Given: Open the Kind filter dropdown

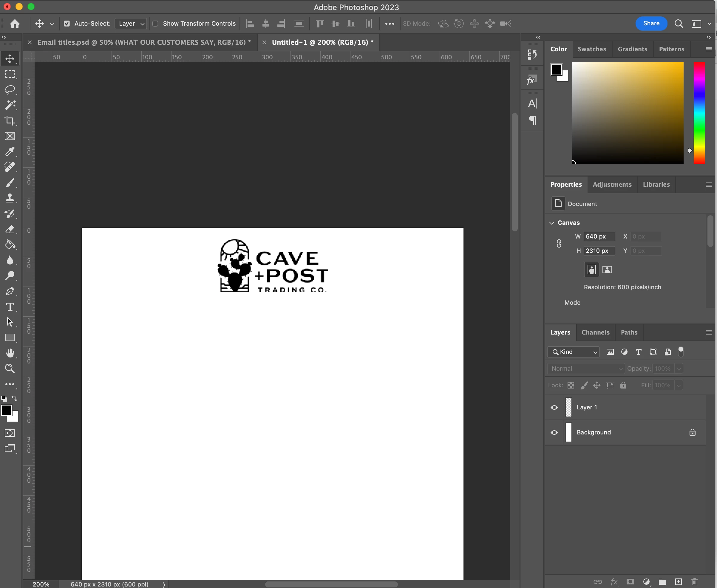Looking at the screenshot, I should click(x=574, y=352).
